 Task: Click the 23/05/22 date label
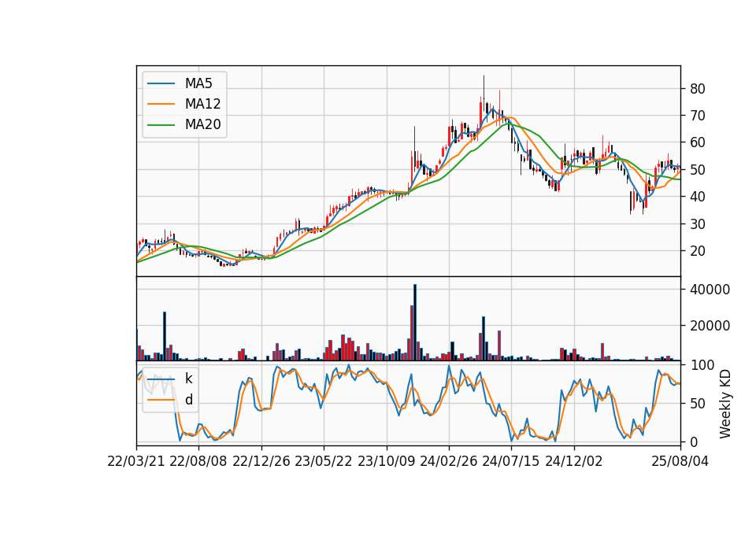point(324,461)
